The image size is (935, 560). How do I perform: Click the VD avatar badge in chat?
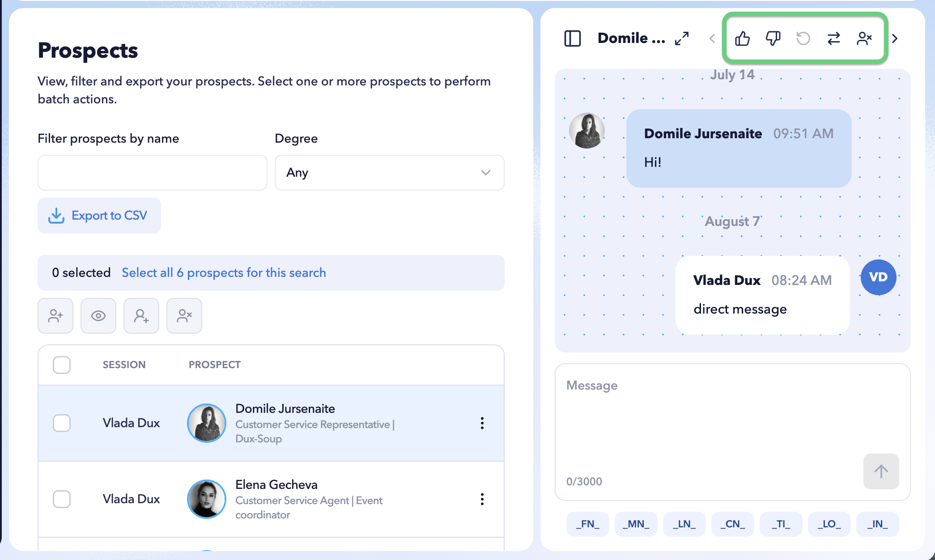click(879, 277)
